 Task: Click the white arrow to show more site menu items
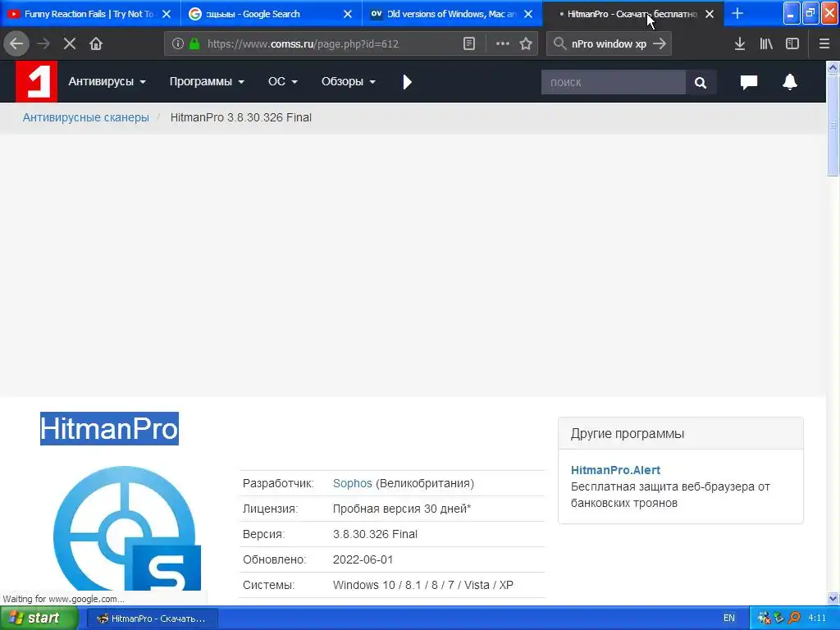[407, 82]
